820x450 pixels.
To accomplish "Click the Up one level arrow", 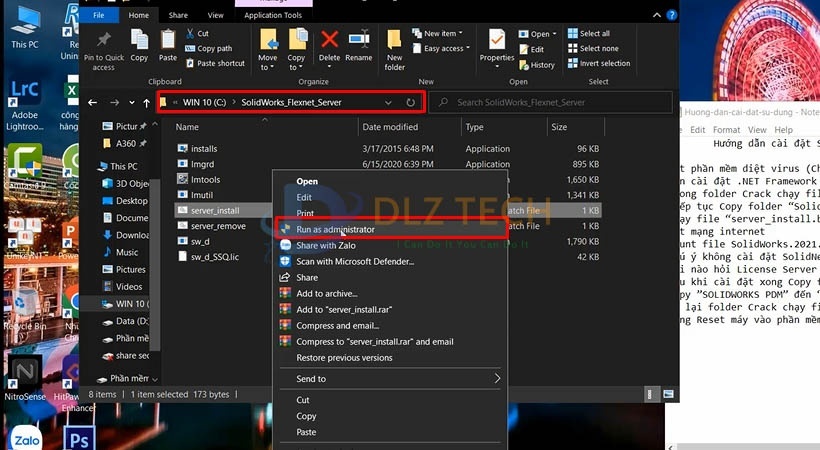I will tap(147, 103).
